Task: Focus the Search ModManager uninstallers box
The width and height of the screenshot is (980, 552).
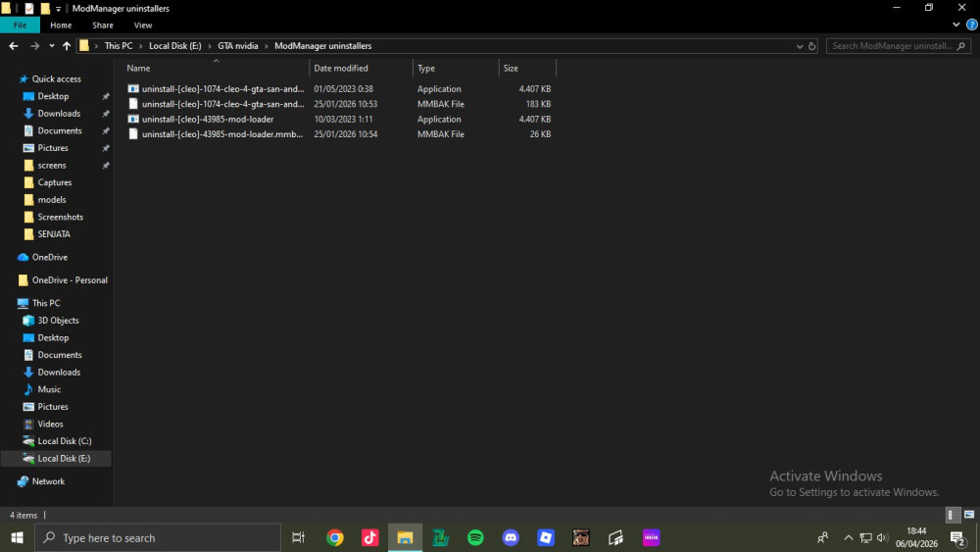Action: click(898, 46)
